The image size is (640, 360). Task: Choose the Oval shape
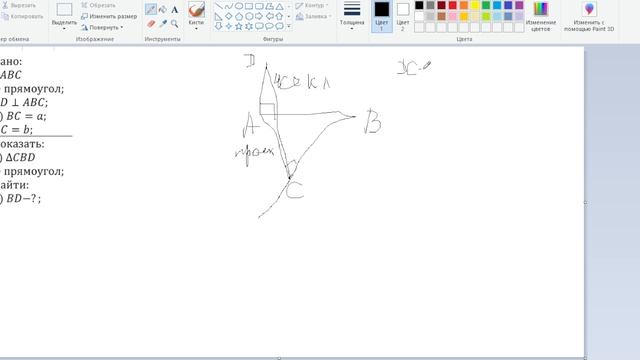pos(239,6)
